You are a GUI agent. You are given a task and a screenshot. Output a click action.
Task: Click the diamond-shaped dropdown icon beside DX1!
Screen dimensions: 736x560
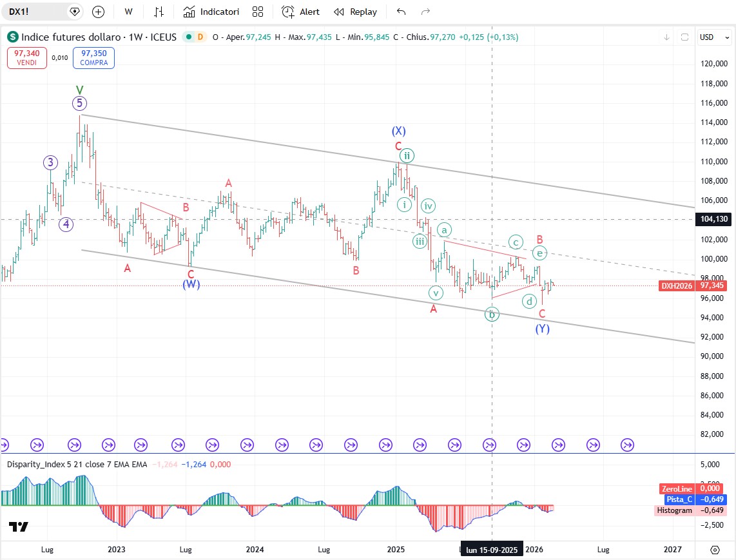coord(75,12)
